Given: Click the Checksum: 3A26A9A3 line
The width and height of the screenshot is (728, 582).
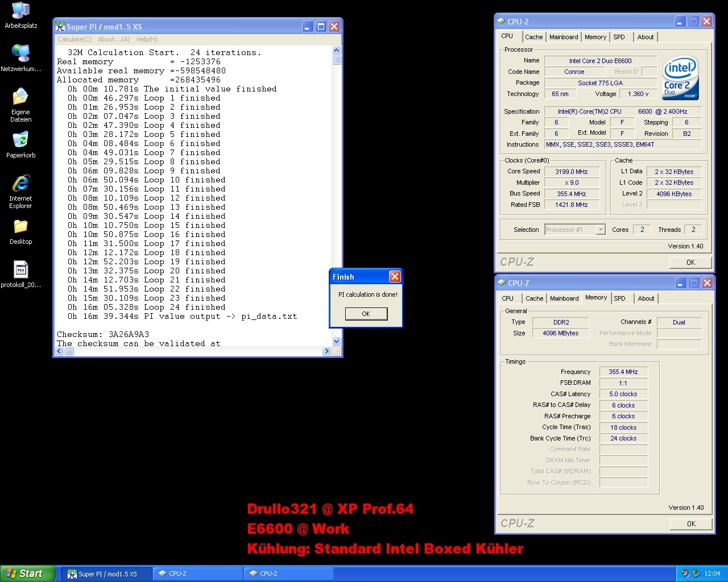Looking at the screenshot, I should (x=103, y=334).
